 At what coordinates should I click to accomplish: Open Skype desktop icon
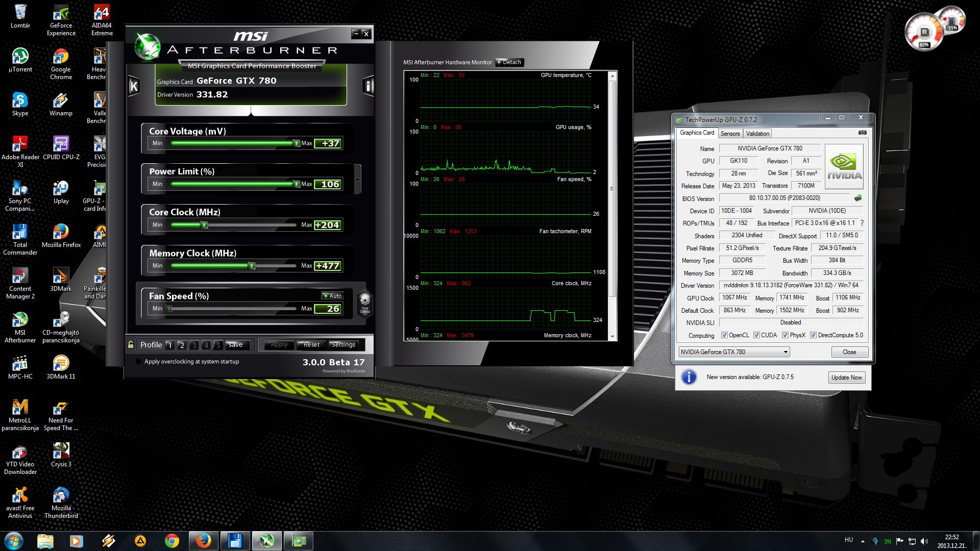coord(20,104)
